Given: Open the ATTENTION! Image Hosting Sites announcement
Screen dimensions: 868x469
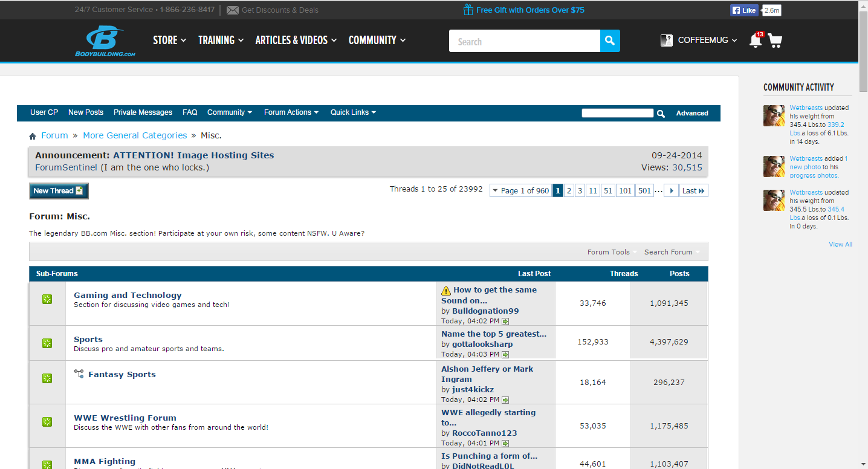Looking at the screenshot, I should (x=193, y=155).
